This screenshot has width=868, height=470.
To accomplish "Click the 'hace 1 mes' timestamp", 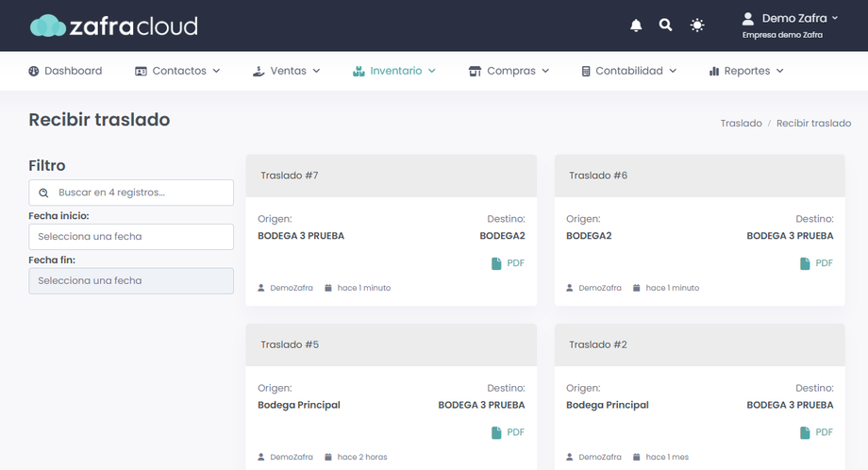I will [667, 458].
